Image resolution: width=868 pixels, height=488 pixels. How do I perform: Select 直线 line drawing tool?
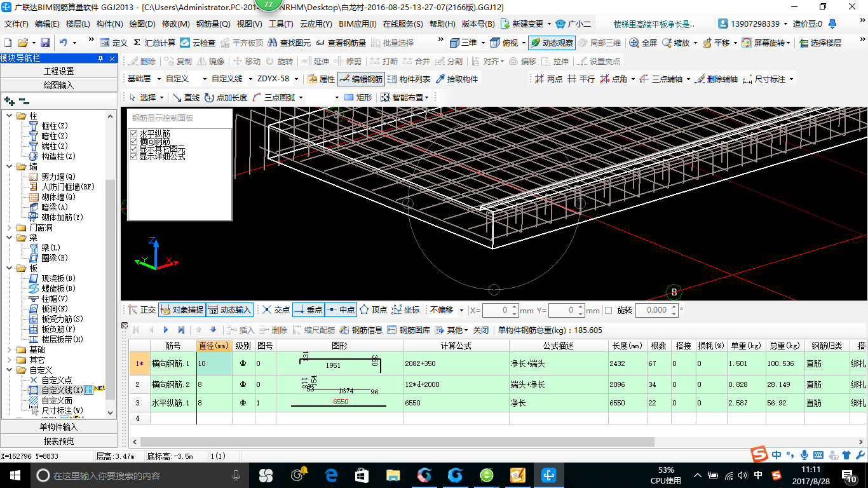(186, 97)
